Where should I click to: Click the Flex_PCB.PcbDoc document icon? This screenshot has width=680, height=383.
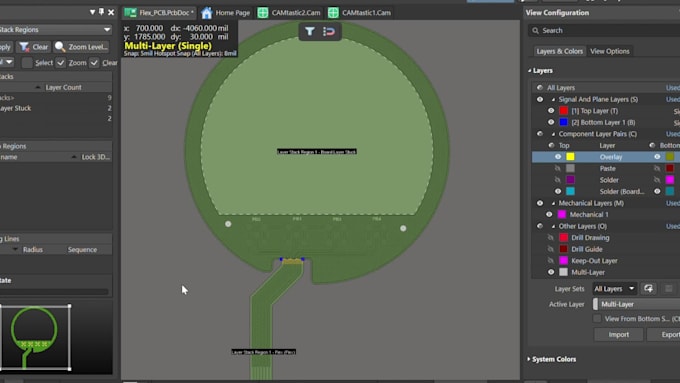[130, 13]
